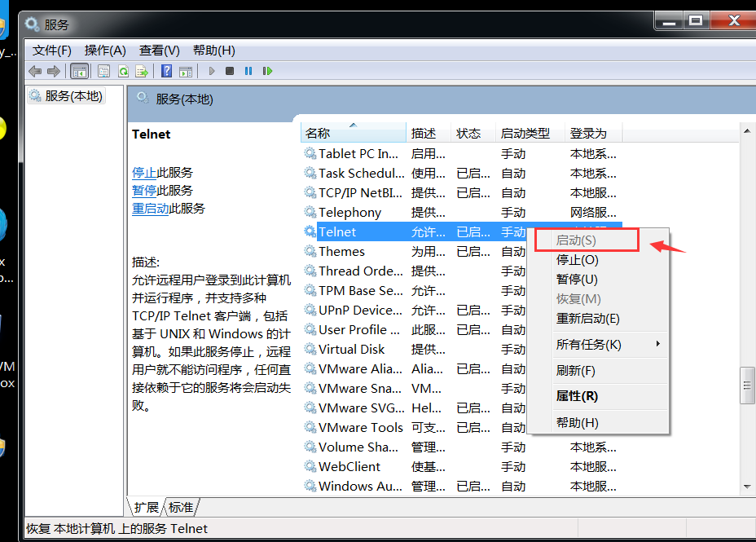Toggle the console tree pane icon
756x542 pixels.
(x=79, y=71)
